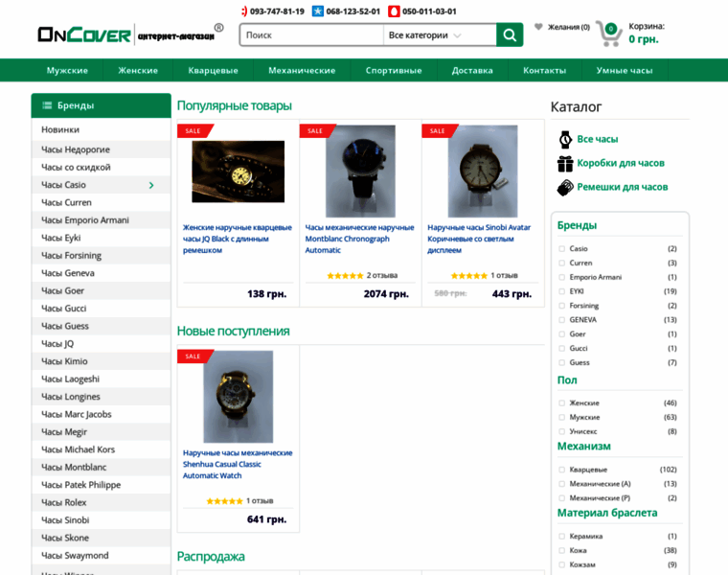Filter by Женские gender checkbox
This screenshot has width=728, height=575.
pyautogui.click(x=561, y=403)
